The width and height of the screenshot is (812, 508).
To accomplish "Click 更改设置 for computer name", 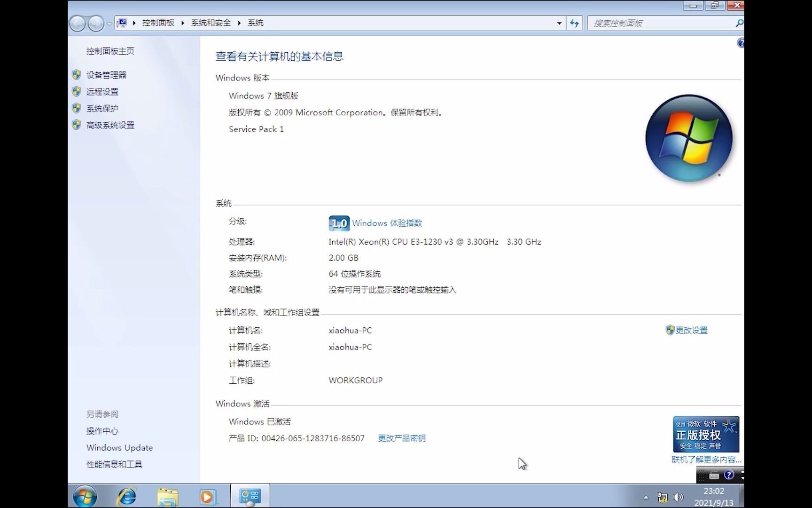I will pyautogui.click(x=692, y=331).
